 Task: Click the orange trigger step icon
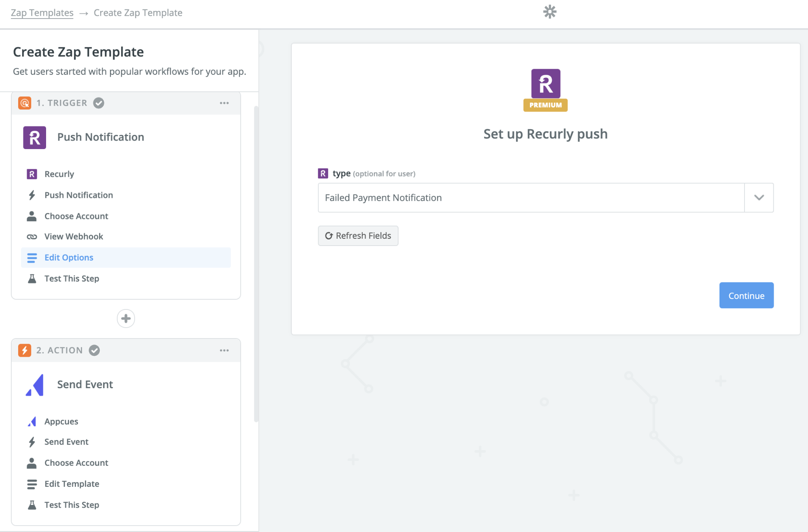[25, 103]
